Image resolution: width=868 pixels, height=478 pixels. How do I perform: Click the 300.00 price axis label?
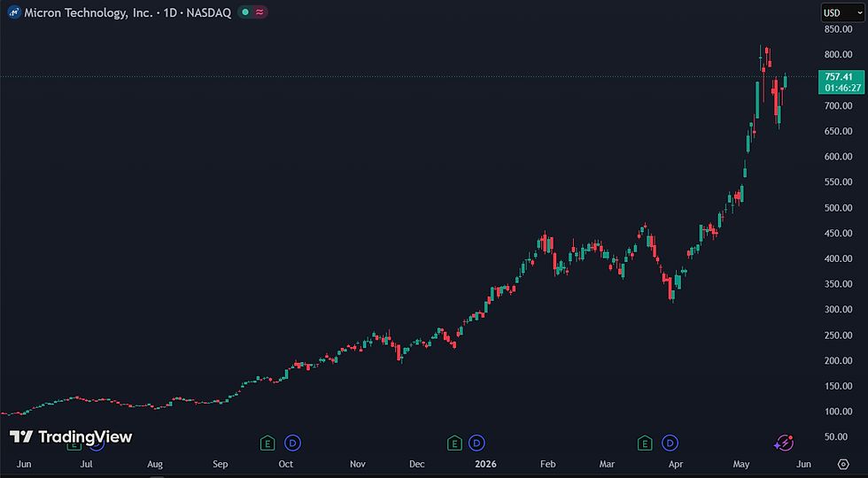click(x=838, y=309)
